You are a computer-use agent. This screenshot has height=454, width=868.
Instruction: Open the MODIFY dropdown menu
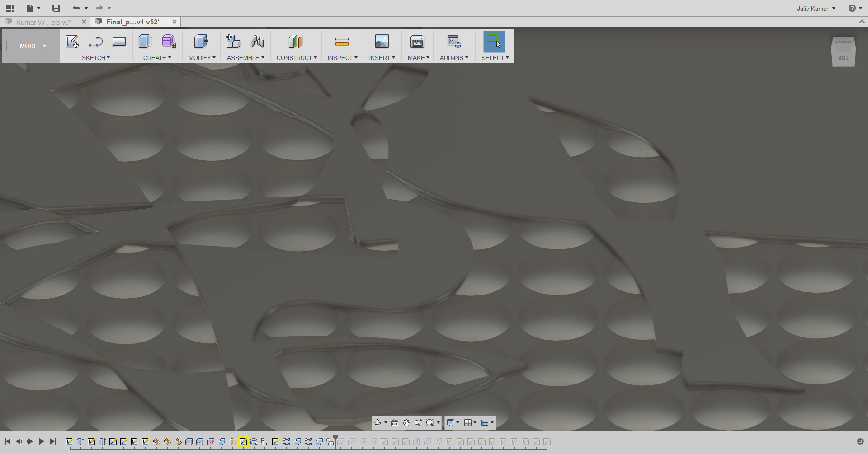pyautogui.click(x=202, y=58)
